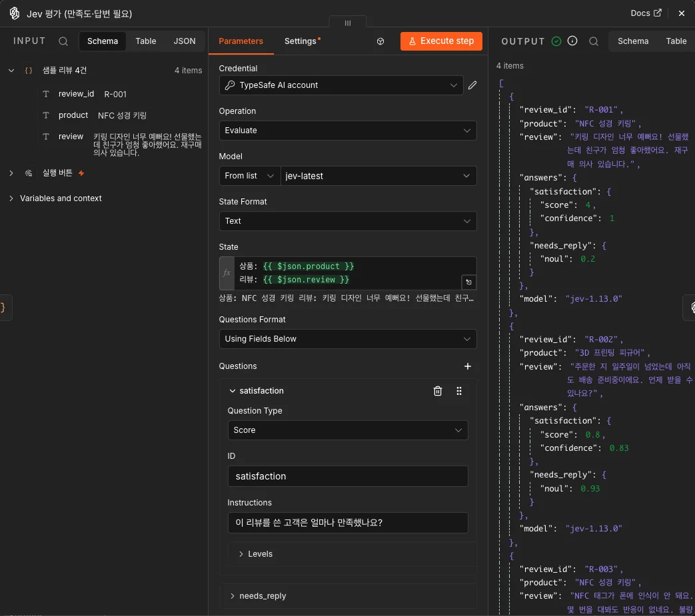Viewport: 695px width, 616px height.
Task: Search the OUTPUT panel data
Action: (594, 41)
